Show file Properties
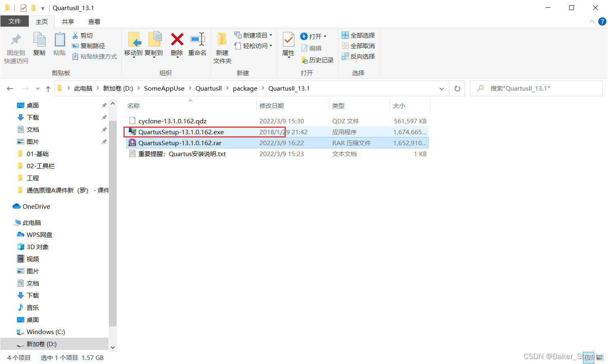Image resolution: width=608 pixels, height=364 pixels. 288,45
